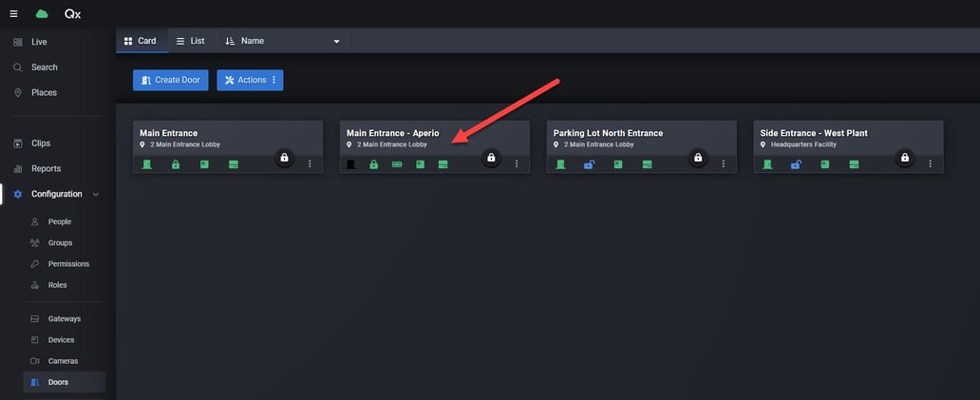Select the Card view tab
The width and height of the screenshot is (980, 400).
coord(141,41)
